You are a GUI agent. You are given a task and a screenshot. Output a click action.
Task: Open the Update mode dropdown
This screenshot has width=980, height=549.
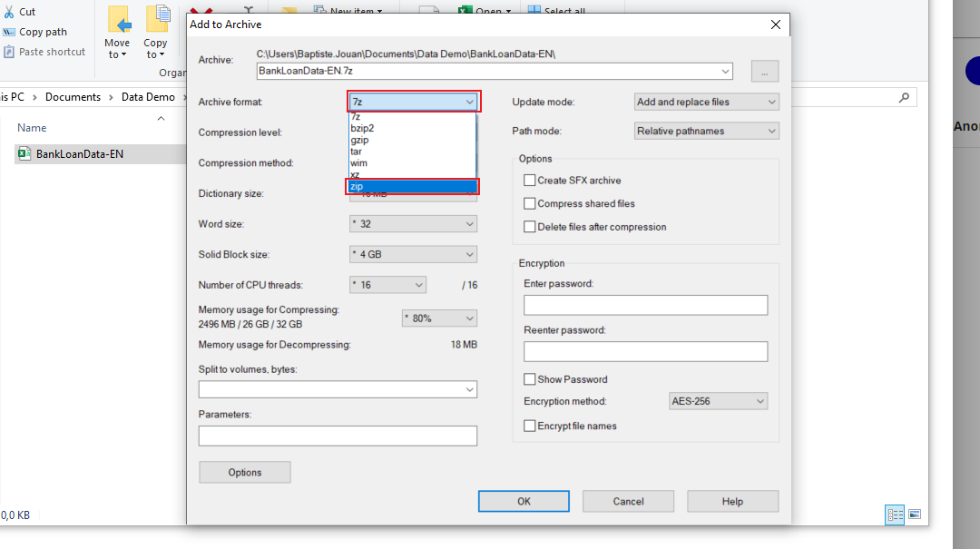pyautogui.click(x=706, y=102)
